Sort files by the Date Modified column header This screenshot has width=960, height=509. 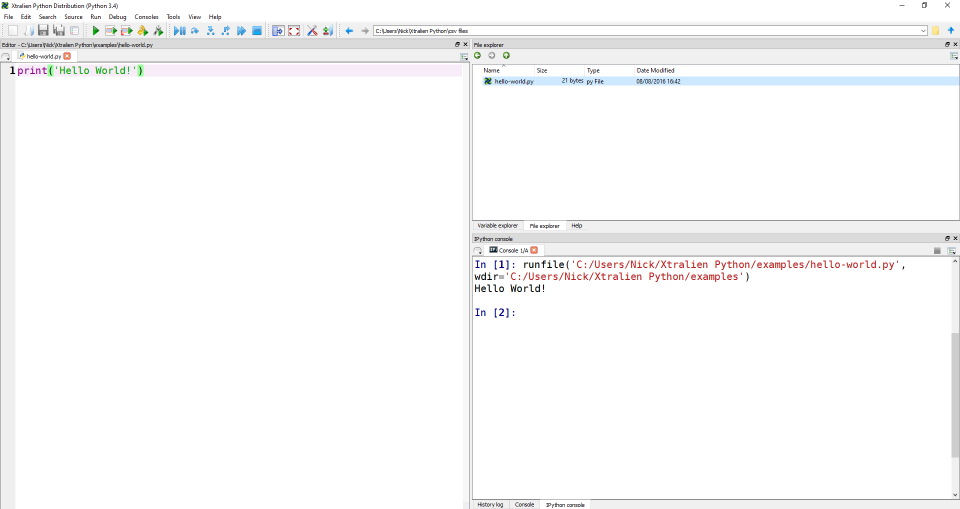click(655, 70)
